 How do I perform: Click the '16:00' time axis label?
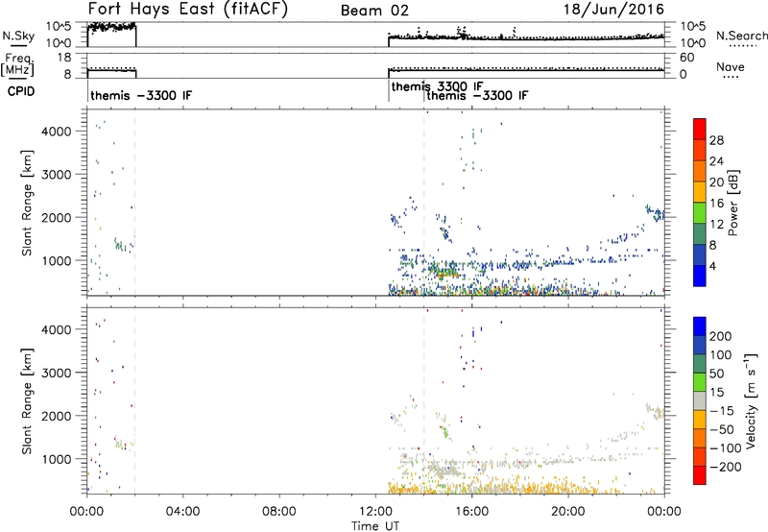471,512
